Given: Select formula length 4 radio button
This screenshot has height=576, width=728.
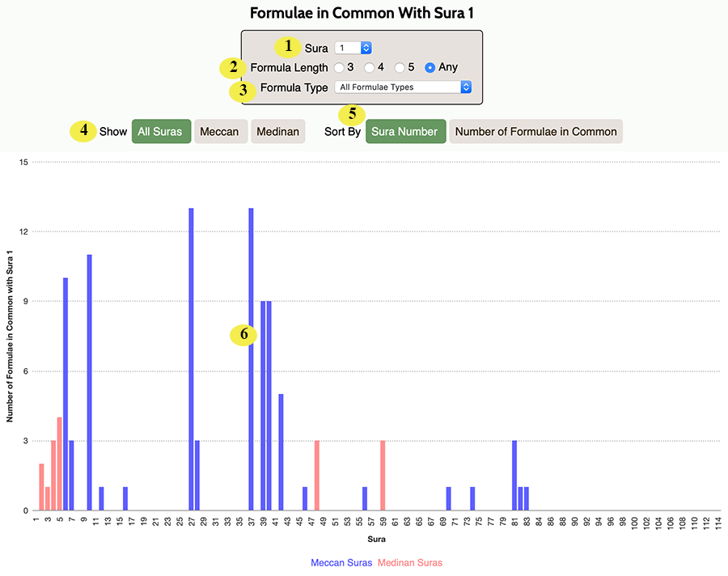Looking at the screenshot, I should point(369,68).
